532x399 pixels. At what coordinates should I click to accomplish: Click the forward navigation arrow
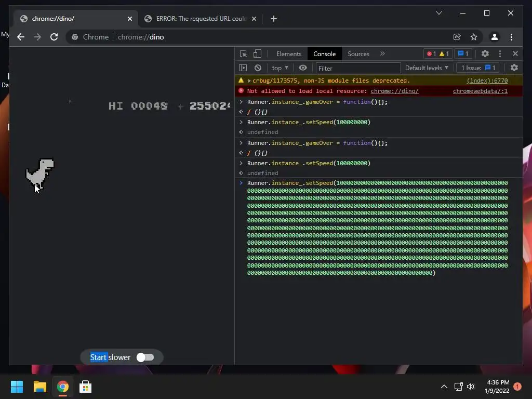(x=37, y=37)
